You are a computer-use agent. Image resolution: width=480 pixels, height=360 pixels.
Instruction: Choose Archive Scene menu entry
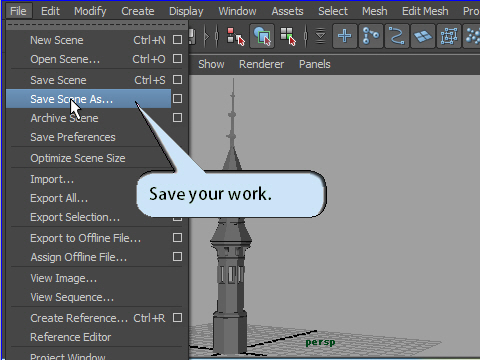click(89, 118)
